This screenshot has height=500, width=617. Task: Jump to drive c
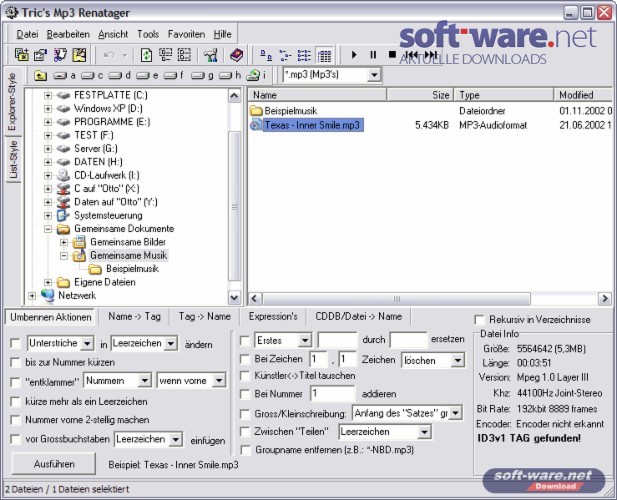[x=92, y=75]
